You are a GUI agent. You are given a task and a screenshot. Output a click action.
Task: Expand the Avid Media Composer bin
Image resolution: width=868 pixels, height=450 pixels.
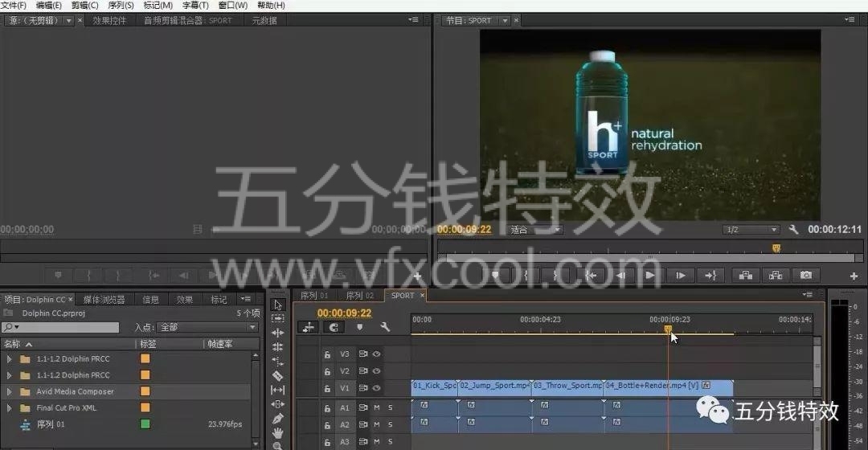coord(9,391)
